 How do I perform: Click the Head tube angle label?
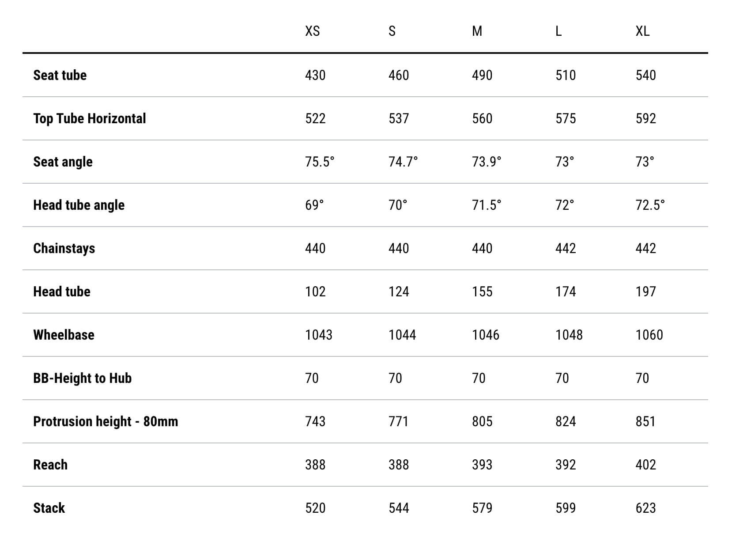(79, 205)
